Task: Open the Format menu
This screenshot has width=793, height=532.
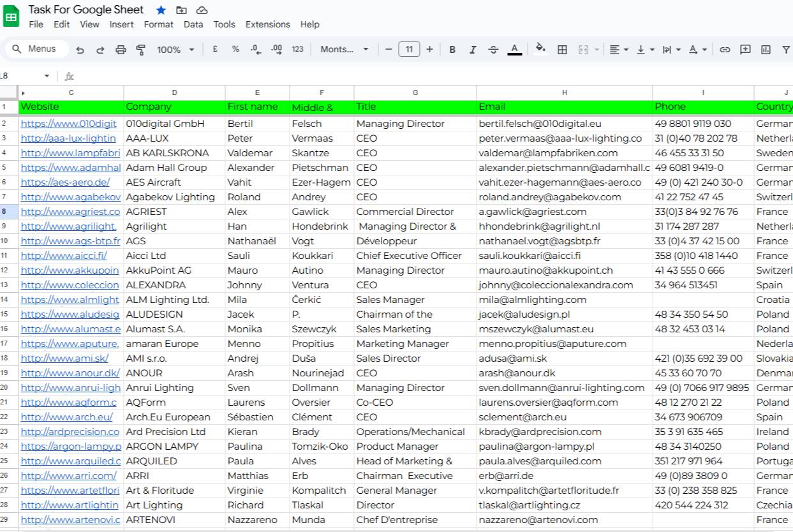Action: [x=159, y=24]
